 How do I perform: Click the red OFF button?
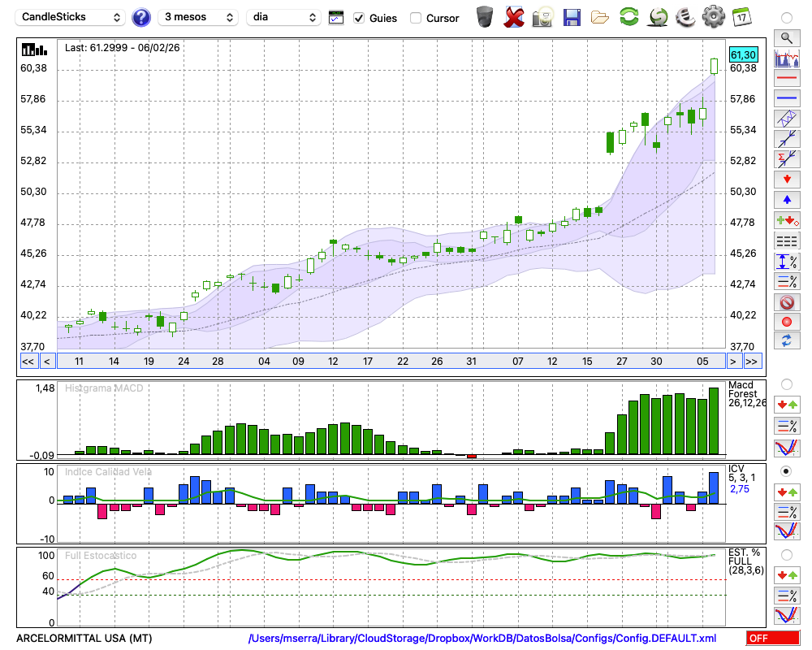(x=772, y=639)
